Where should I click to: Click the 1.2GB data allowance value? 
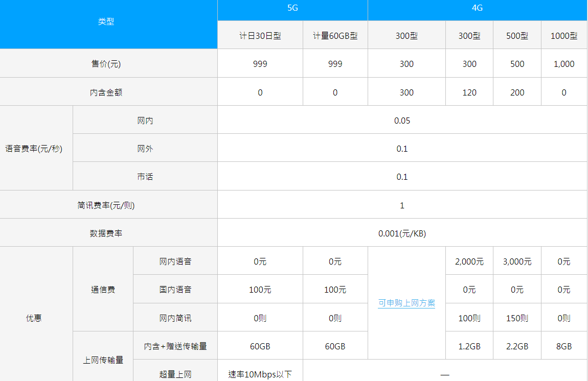point(469,346)
